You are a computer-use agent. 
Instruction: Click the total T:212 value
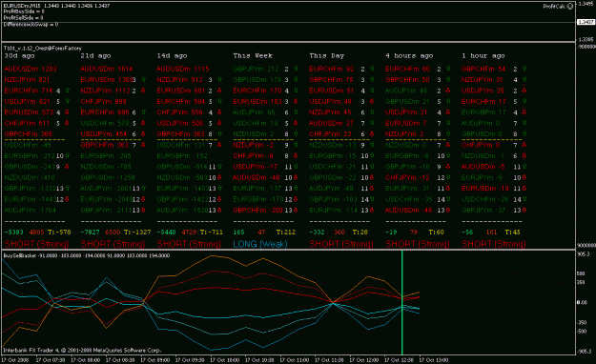tap(286, 233)
